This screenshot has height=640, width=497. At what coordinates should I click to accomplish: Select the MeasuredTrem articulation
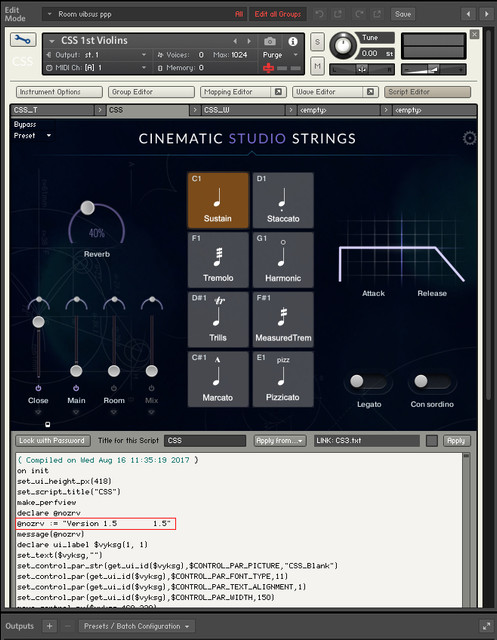click(283, 319)
